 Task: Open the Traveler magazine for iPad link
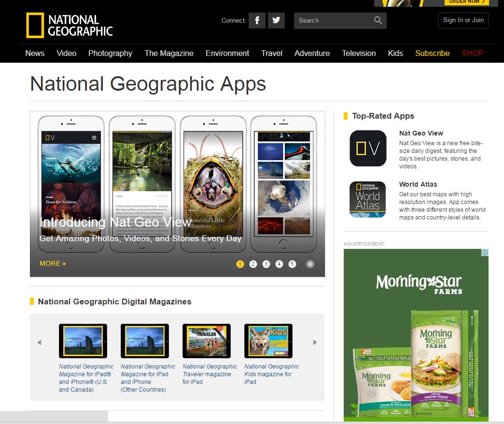click(210, 374)
